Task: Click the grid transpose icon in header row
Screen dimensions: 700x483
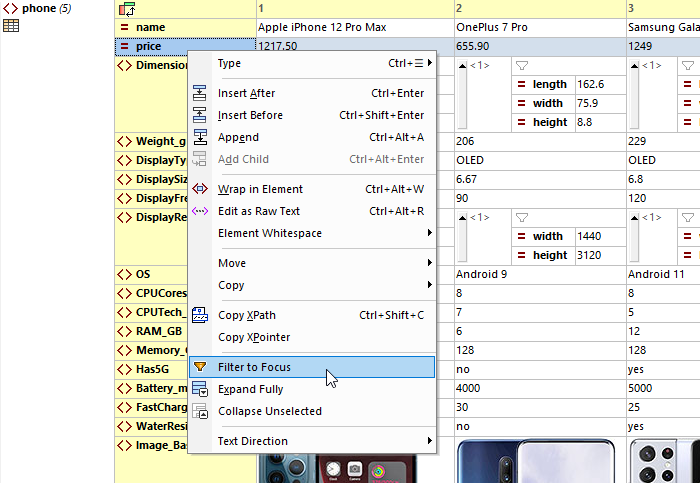Action: click(x=128, y=9)
